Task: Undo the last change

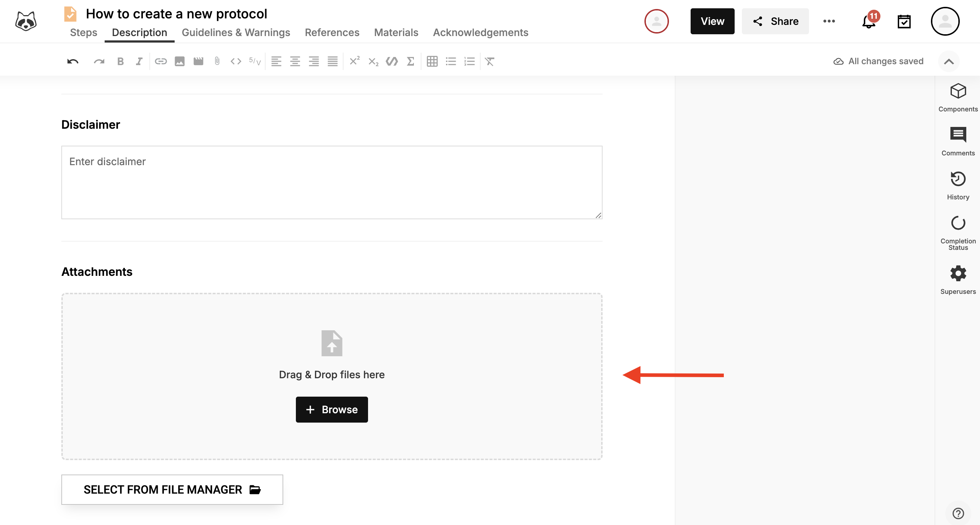Action: [x=72, y=61]
